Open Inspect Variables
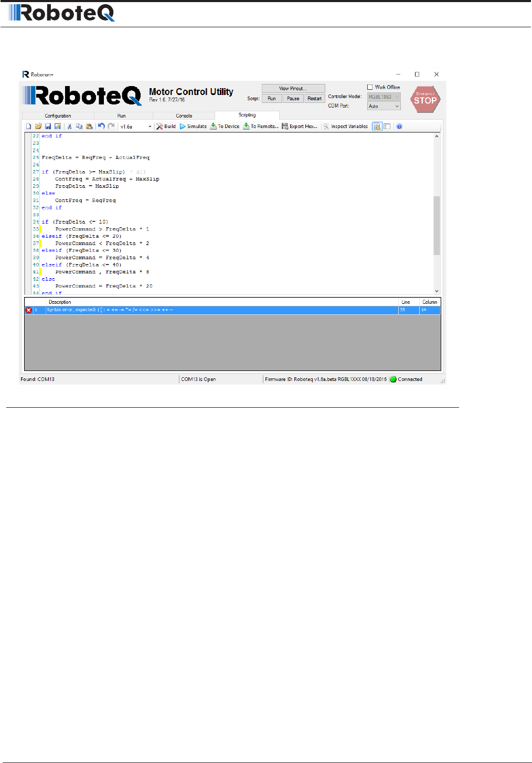Viewport: 532px width, 763px height. [345, 126]
